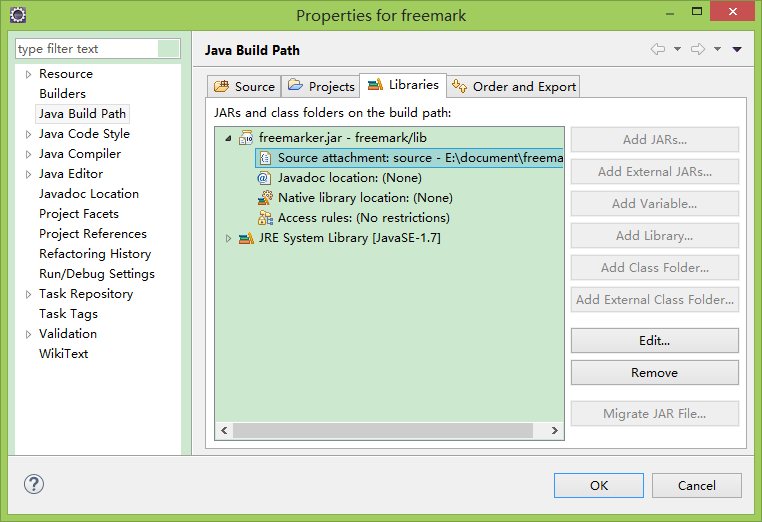762x522 pixels.
Task: Click the JRE System Library books icon
Action: coord(246,238)
